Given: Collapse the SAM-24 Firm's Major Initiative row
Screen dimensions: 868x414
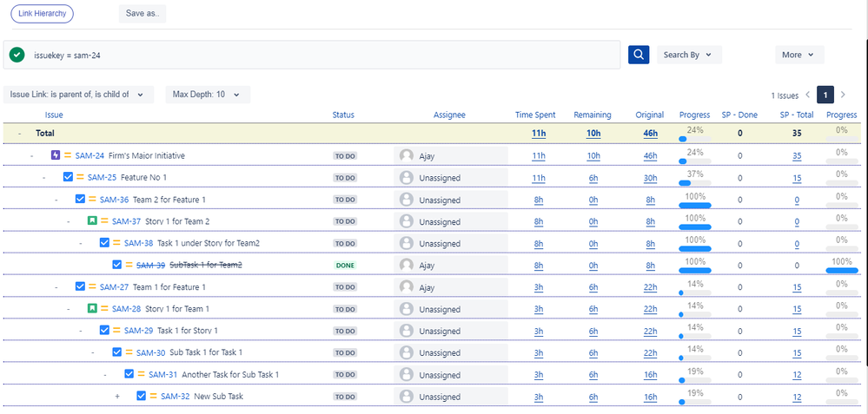Looking at the screenshot, I should click(32, 156).
